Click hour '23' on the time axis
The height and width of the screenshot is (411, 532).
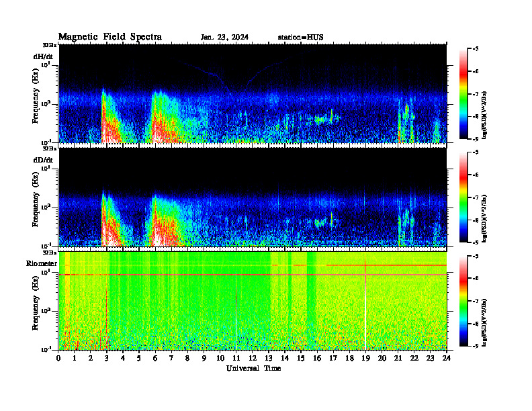(x=431, y=358)
